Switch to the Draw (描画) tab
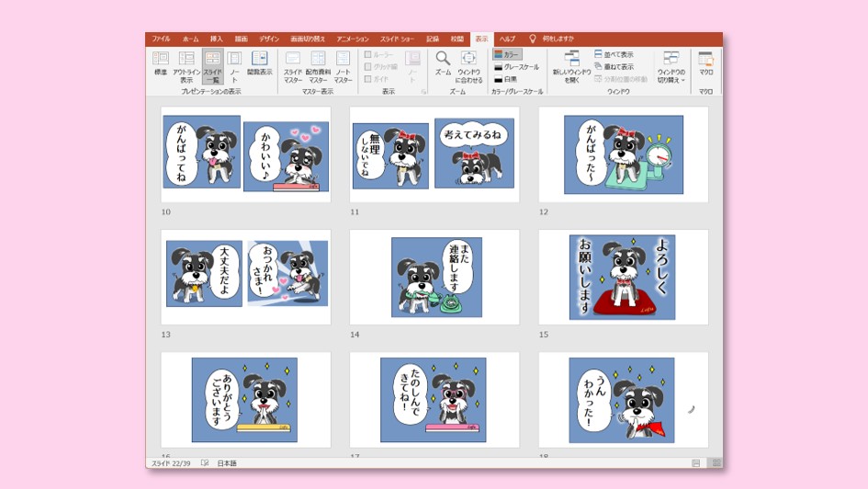Image resolution: width=868 pixels, height=489 pixels. [242, 39]
